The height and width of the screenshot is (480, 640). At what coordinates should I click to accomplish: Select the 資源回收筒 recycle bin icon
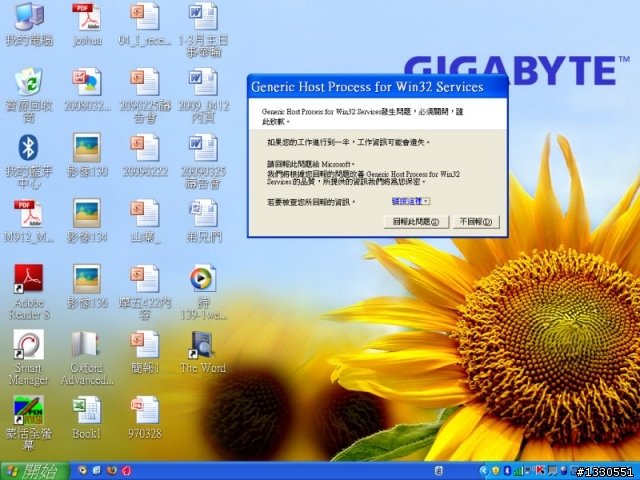pos(29,96)
